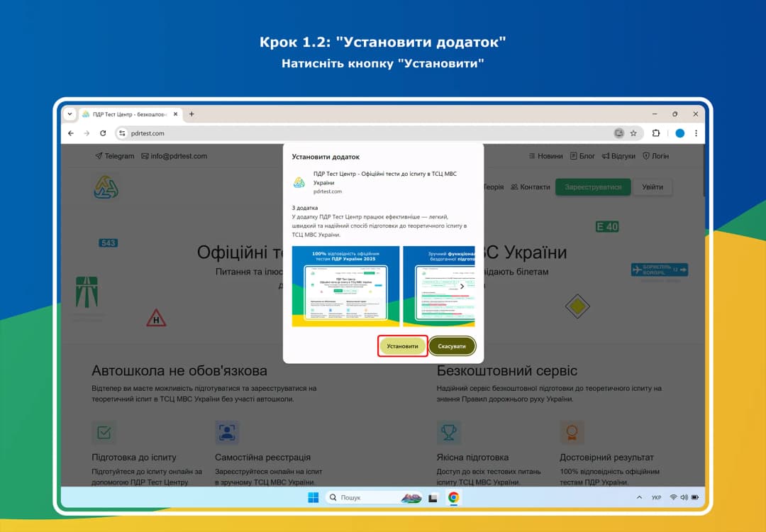The height and width of the screenshot is (532, 766).
Task: Open the Task View icon on the taskbar
Action: coord(433,498)
